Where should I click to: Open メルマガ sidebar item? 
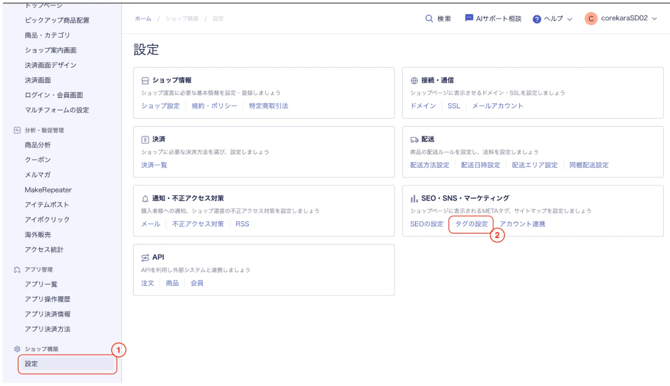[x=38, y=174]
